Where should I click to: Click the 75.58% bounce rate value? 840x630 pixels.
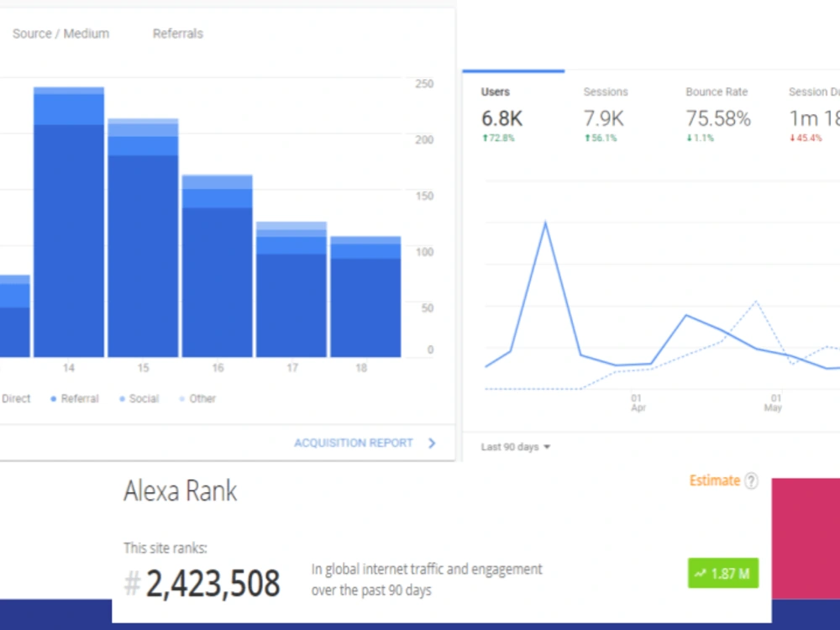click(x=718, y=118)
